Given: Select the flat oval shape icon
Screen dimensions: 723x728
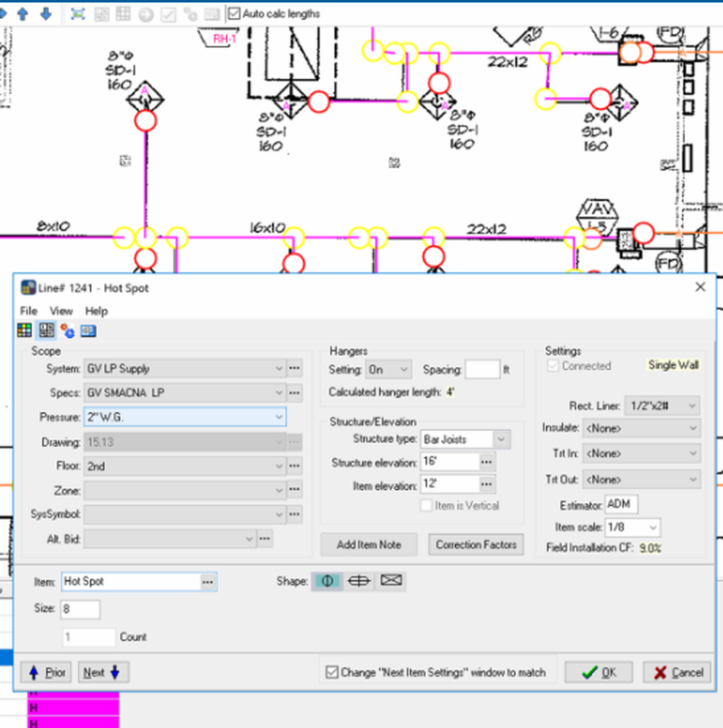Looking at the screenshot, I should 359,581.
